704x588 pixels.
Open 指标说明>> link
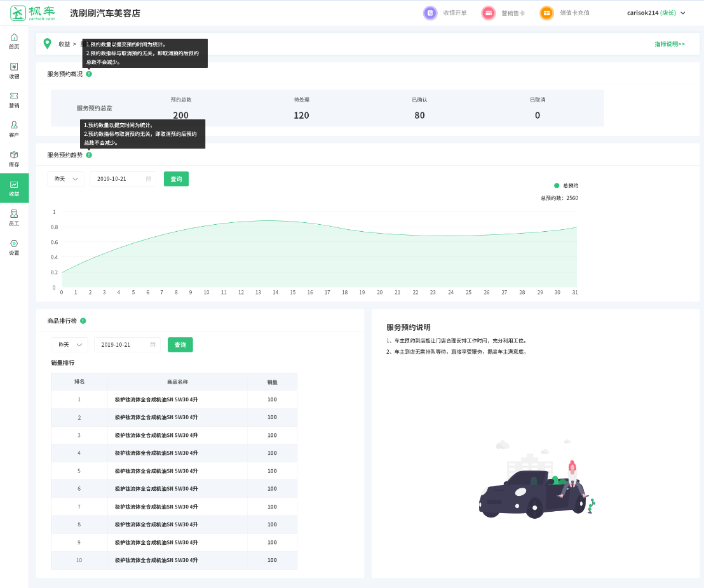(x=670, y=44)
